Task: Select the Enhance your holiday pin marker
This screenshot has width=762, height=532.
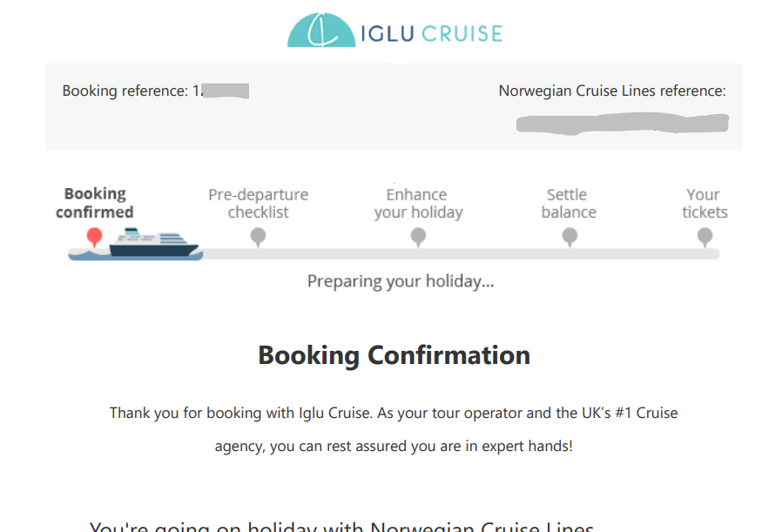Action: [418, 238]
